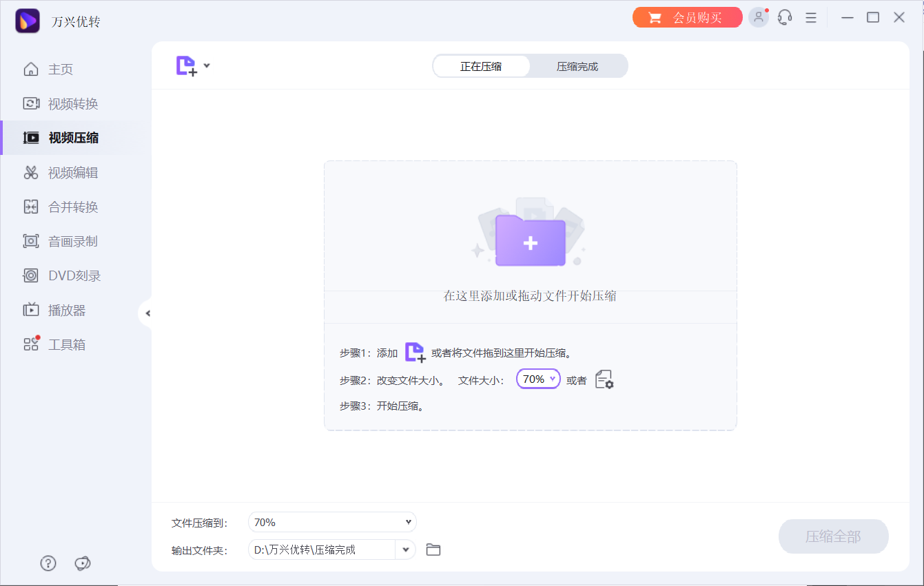Viewport: 924px width, 586px height.
Task: Open the hamburger menu icon
Action: click(x=811, y=18)
